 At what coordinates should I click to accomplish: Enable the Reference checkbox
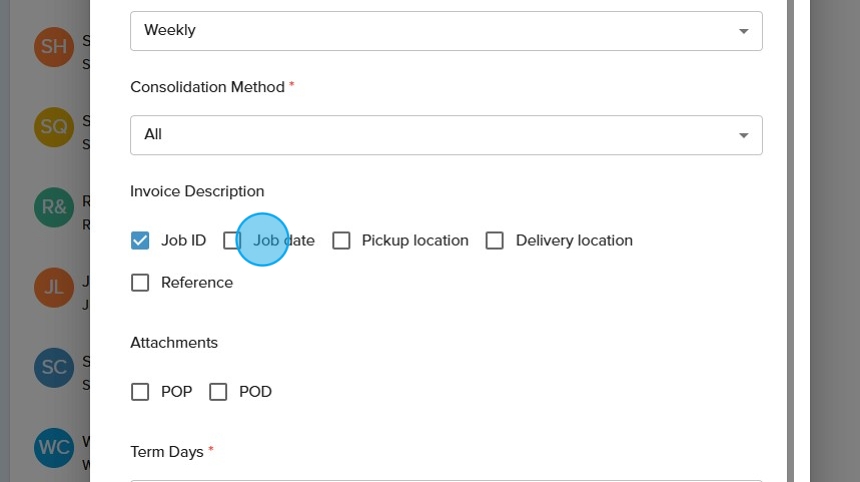[140, 282]
